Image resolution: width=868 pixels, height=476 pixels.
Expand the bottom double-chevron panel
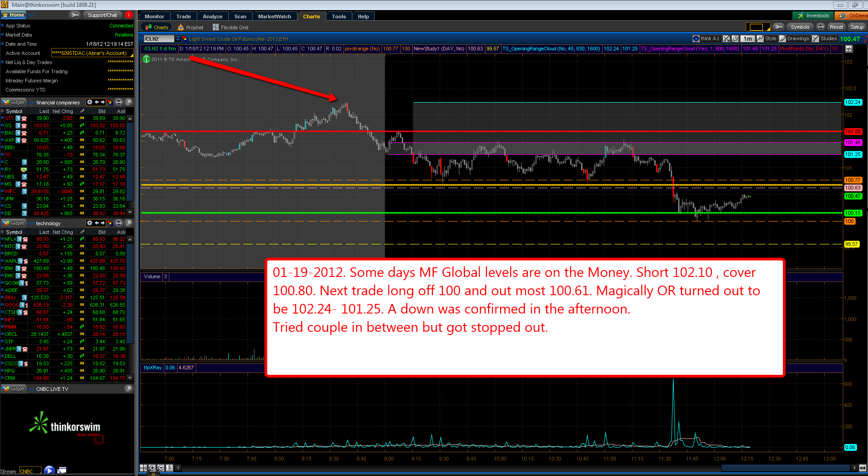click(153, 474)
